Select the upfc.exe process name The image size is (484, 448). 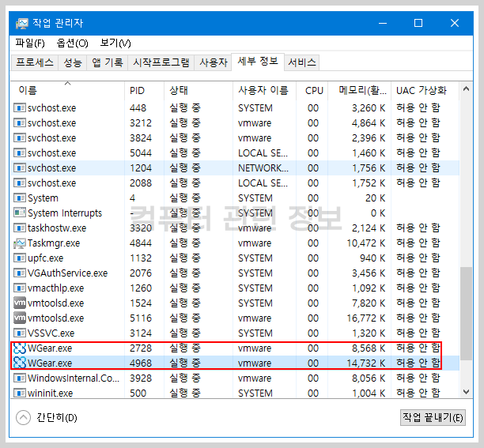[x=46, y=258]
